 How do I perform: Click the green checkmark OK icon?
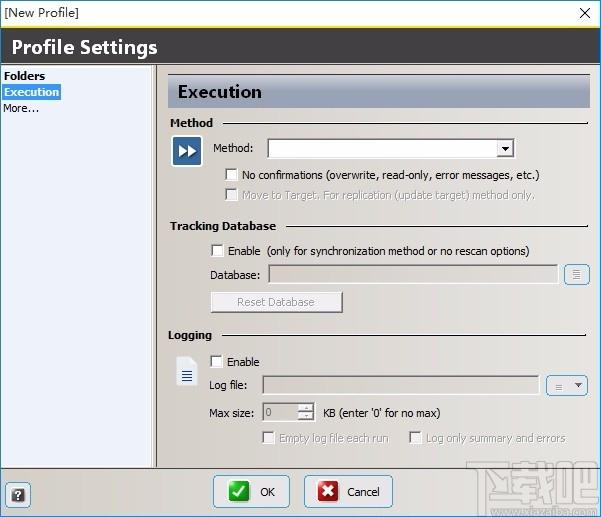[x=239, y=491]
